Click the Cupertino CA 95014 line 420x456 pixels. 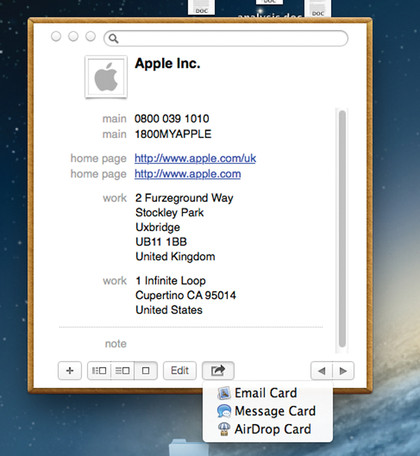tap(186, 295)
